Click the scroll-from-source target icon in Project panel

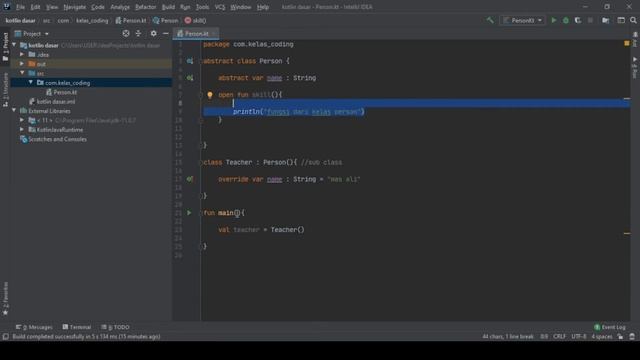(x=126, y=33)
